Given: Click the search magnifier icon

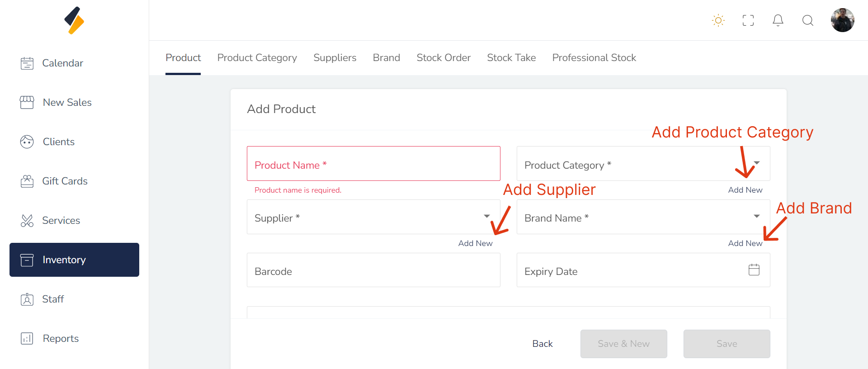Looking at the screenshot, I should tap(808, 20).
